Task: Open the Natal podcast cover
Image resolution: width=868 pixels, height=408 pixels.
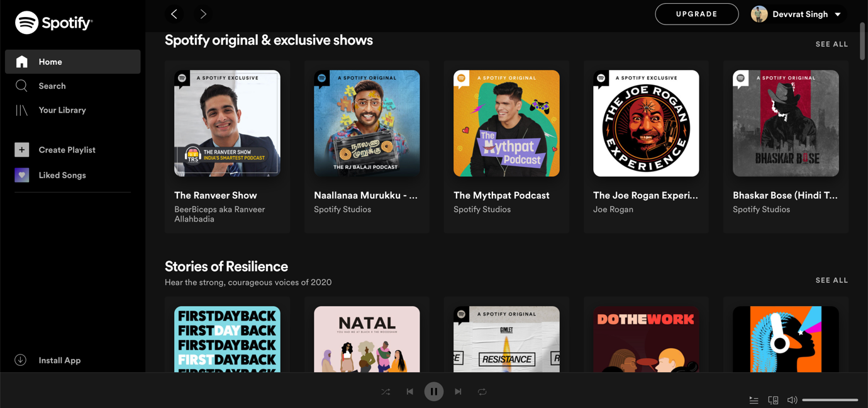Action: pyautogui.click(x=367, y=339)
